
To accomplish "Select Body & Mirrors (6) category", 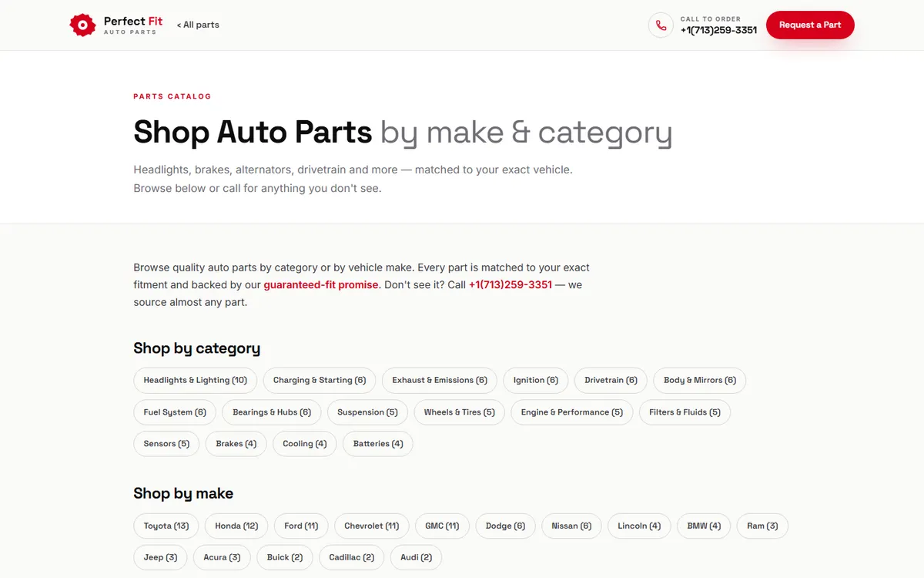I will pos(700,380).
